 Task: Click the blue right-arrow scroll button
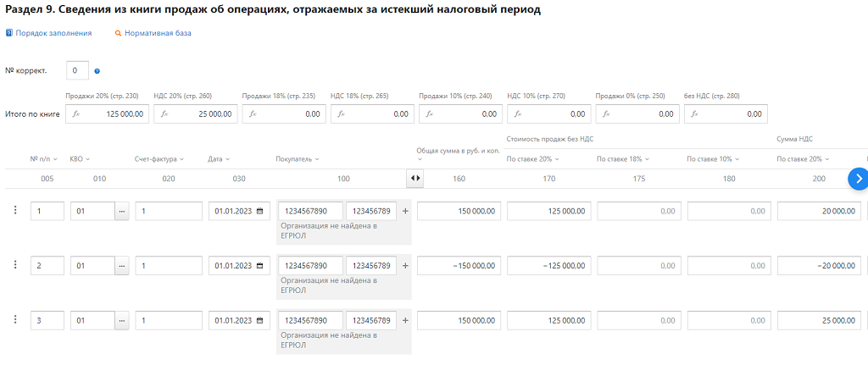857,179
